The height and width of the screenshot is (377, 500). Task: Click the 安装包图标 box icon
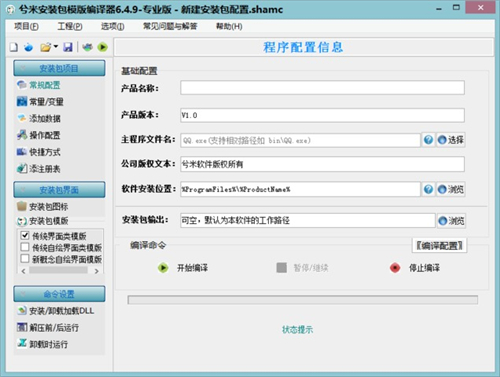(x=22, y=206)
